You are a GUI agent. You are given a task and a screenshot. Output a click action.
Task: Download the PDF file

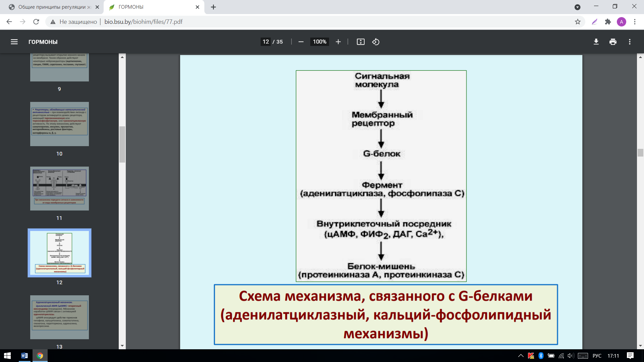click(x=596, y=42)
